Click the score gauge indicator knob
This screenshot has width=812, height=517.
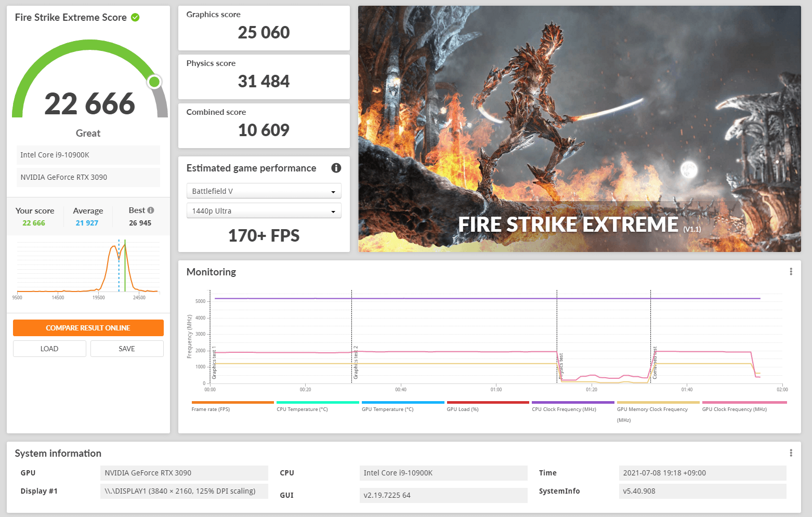tap(154, 82)
